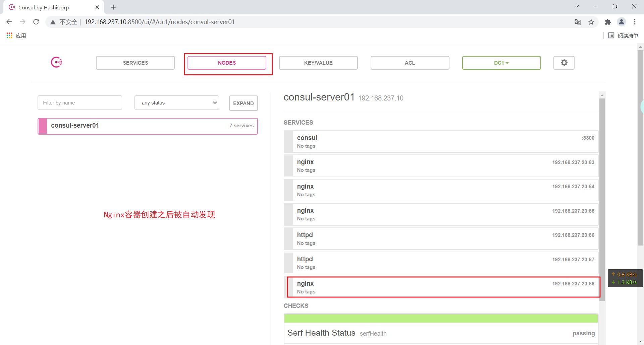644x345 pixels.
Task: Select the Consul by HashiCorp browser tab
Action: pos(54,7)
